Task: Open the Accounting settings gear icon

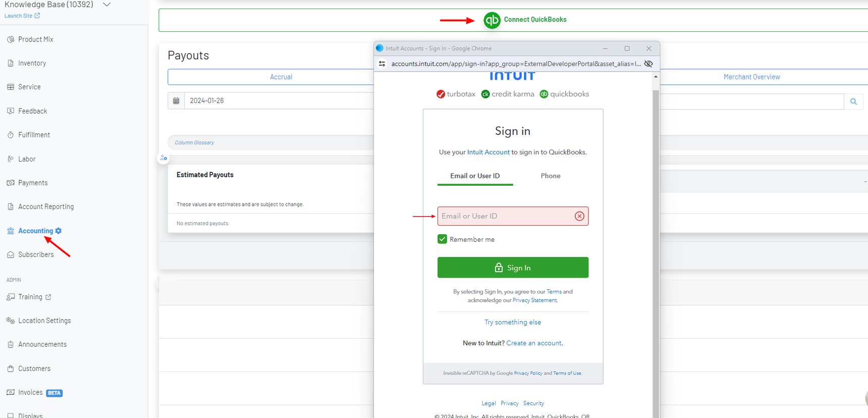Action: coord(59,231)
